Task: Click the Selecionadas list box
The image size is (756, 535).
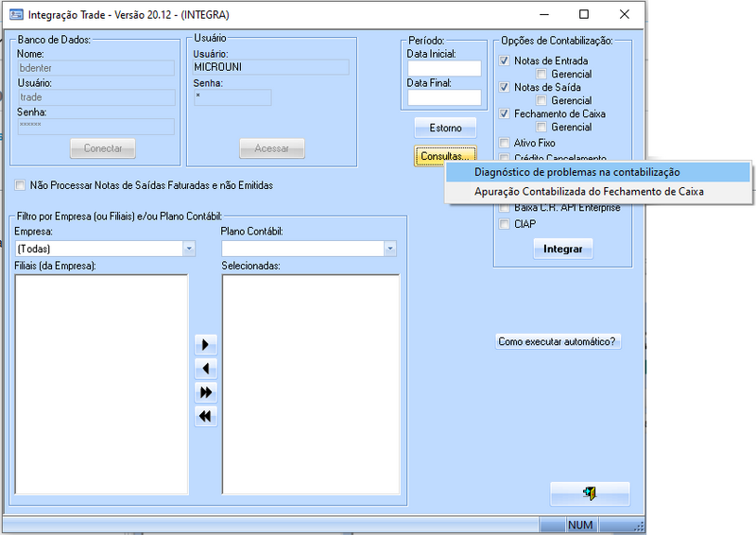Action: 311,385
